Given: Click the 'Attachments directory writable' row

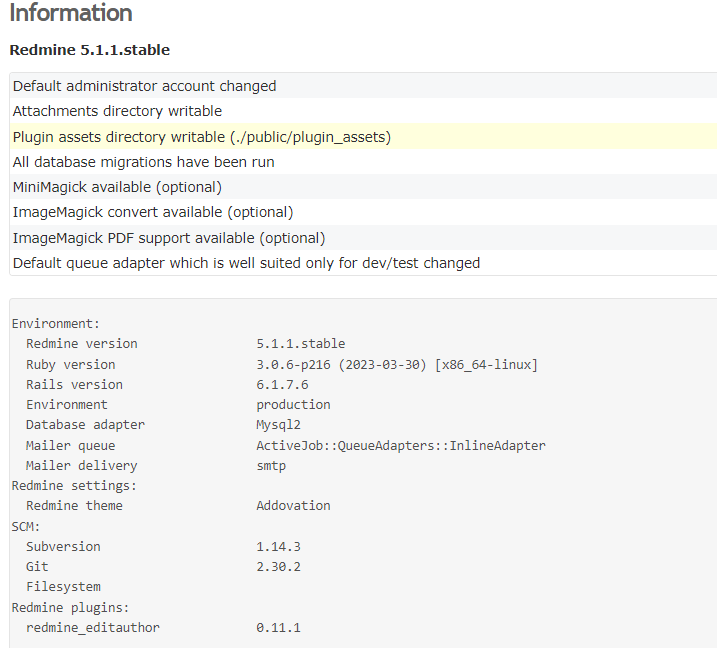Looking at the screenshot, I should tap(363, 111).
